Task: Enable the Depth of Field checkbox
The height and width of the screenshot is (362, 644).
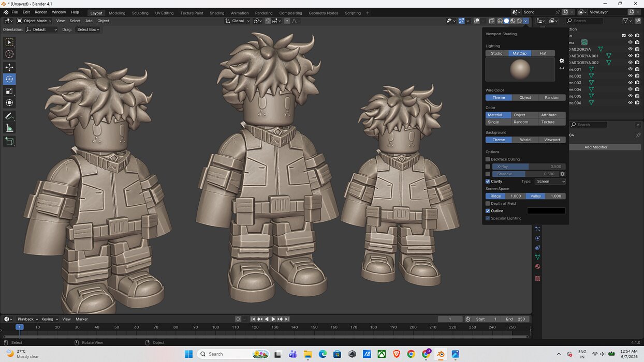Action: point(488,203)
